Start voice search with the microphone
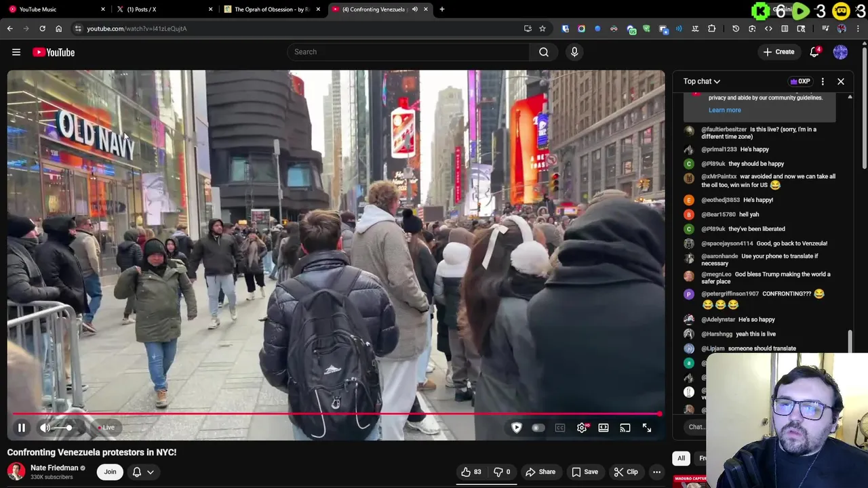 tap(574, 52)
